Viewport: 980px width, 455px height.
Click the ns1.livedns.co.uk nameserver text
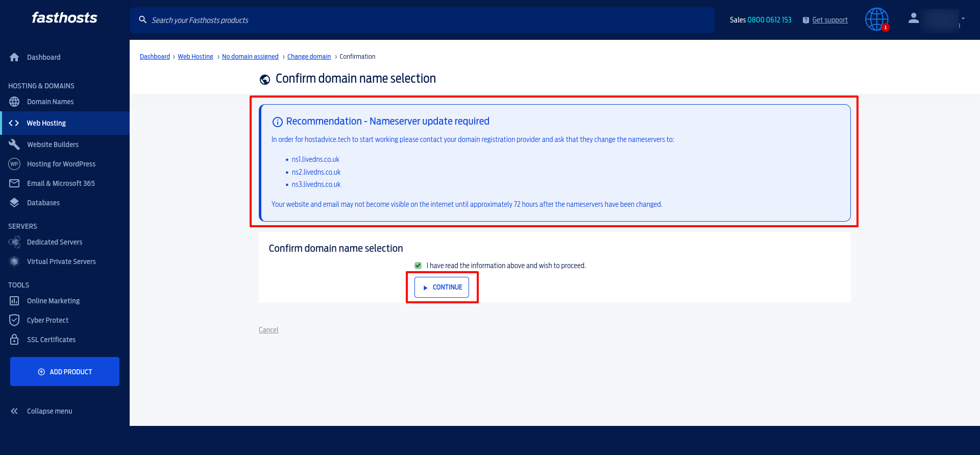pos(315,159)
